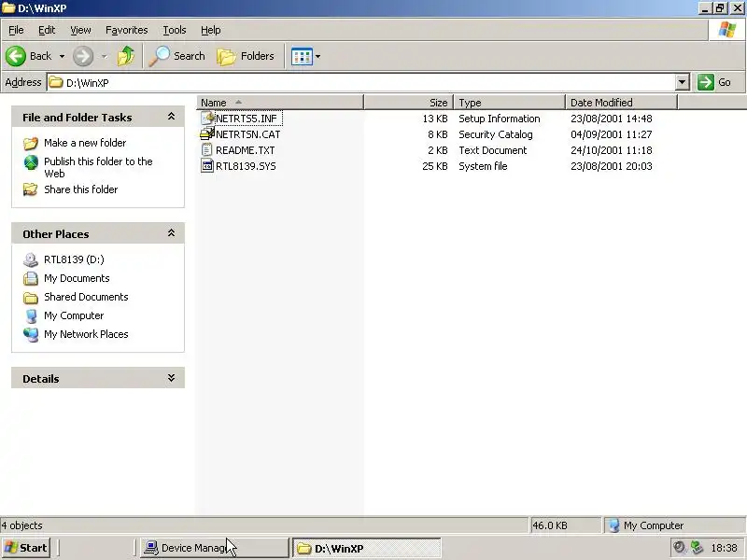Click the D:\WinXP taskbar button

[366, 548]
